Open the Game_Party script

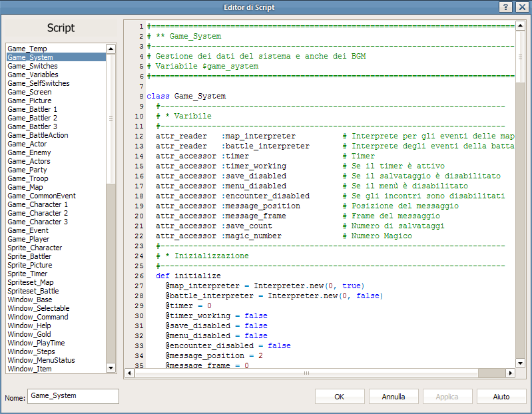pyautogui.click(x=57, y=170)
